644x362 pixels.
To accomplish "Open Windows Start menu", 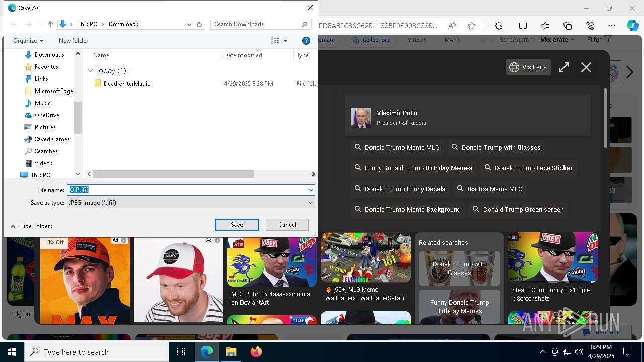I will point(12,352).
